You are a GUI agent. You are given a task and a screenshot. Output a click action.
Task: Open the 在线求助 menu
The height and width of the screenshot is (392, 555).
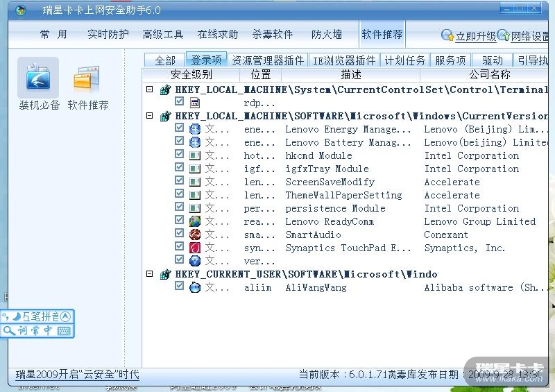click(x=218, y=35)
